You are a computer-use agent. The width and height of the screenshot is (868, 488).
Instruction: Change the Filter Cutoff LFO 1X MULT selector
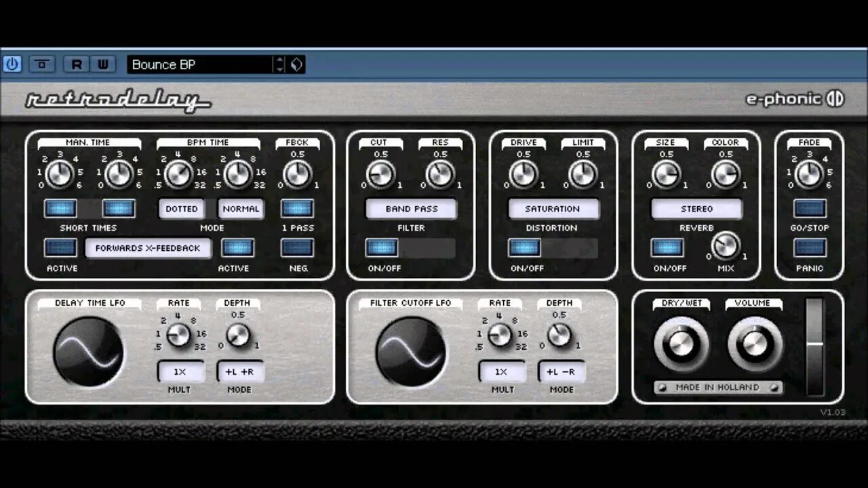[x=502, y=371]
